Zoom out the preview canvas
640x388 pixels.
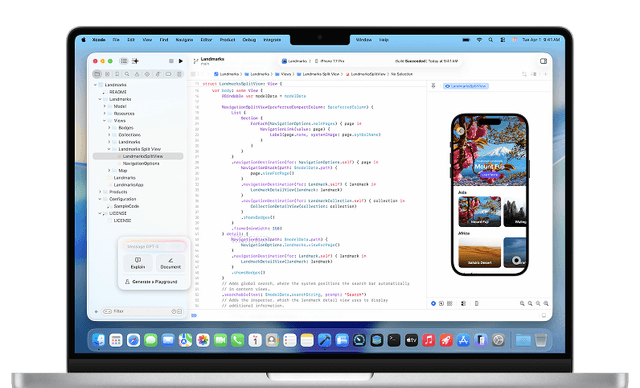522,304
